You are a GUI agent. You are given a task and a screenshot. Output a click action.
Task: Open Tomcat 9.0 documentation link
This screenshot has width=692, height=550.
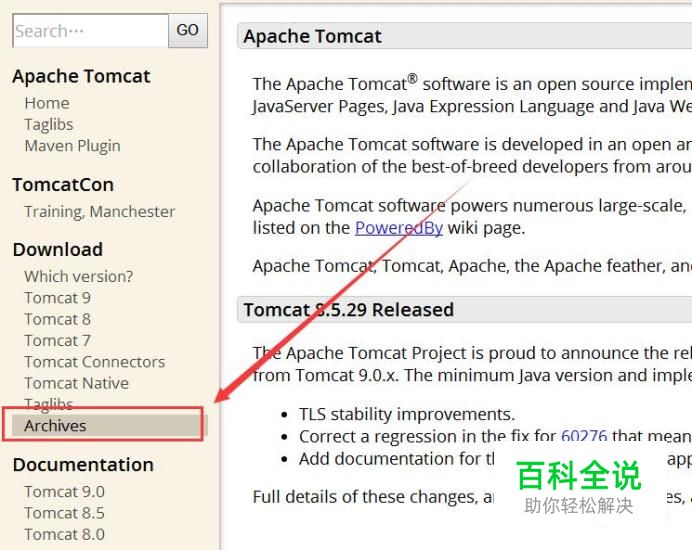pyautogui.click(x=64, y=492)
